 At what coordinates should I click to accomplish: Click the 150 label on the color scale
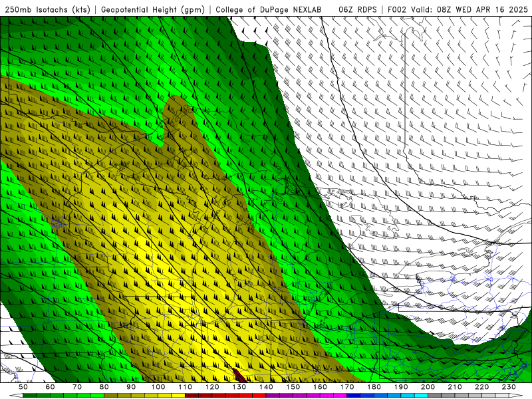(293, 387)
